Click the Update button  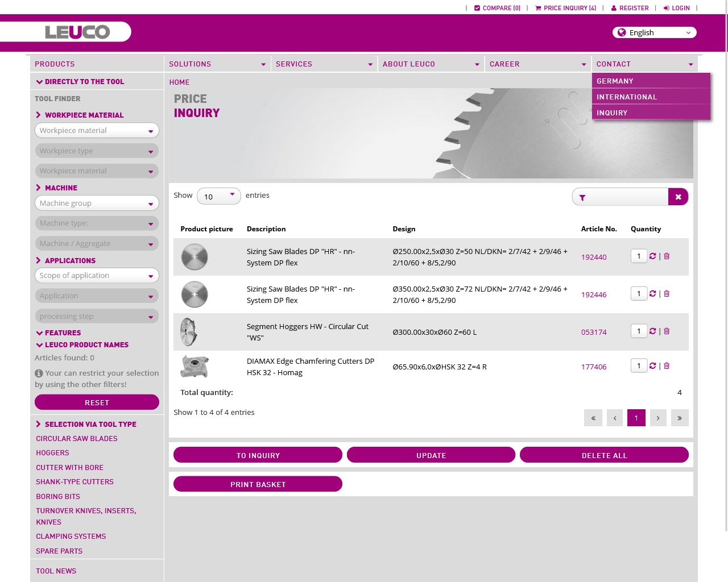[431, 455]
